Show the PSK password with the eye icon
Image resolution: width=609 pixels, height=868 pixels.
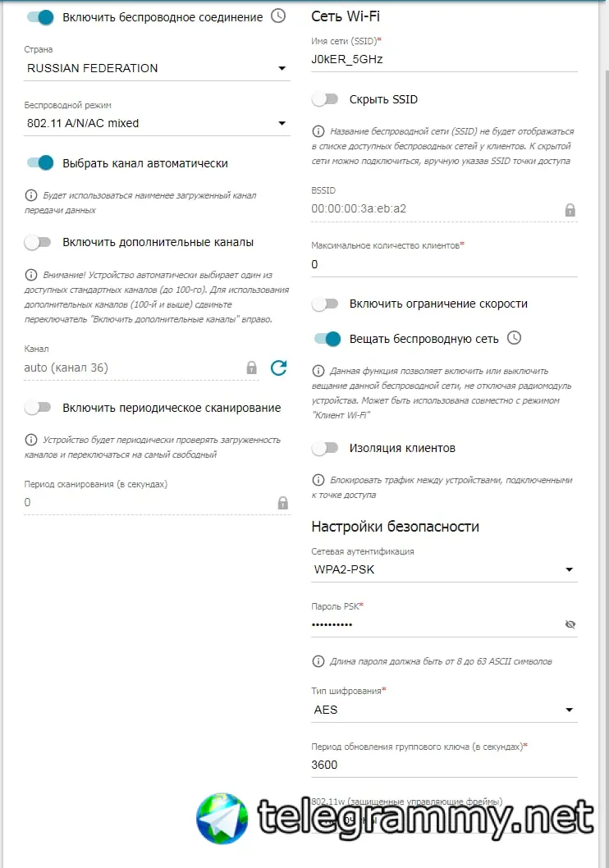[570, 624]
